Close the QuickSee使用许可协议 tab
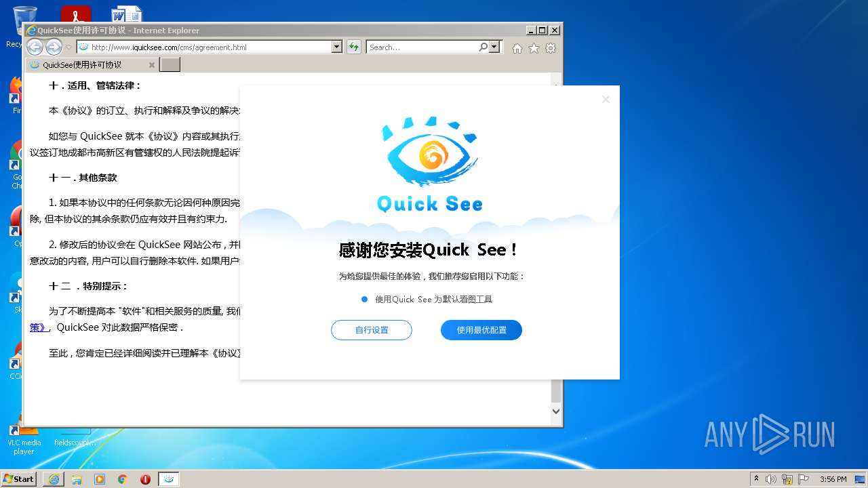 151,65
